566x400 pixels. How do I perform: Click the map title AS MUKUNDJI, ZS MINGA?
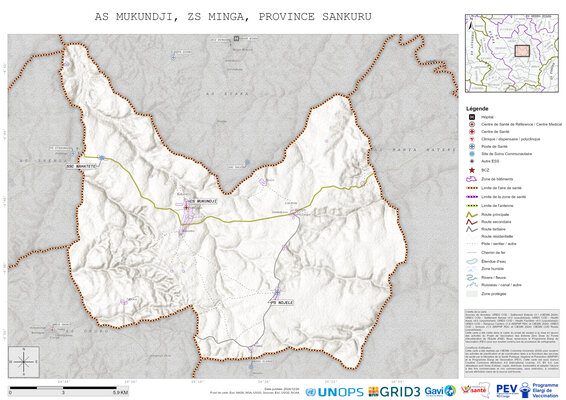[233, 17]
